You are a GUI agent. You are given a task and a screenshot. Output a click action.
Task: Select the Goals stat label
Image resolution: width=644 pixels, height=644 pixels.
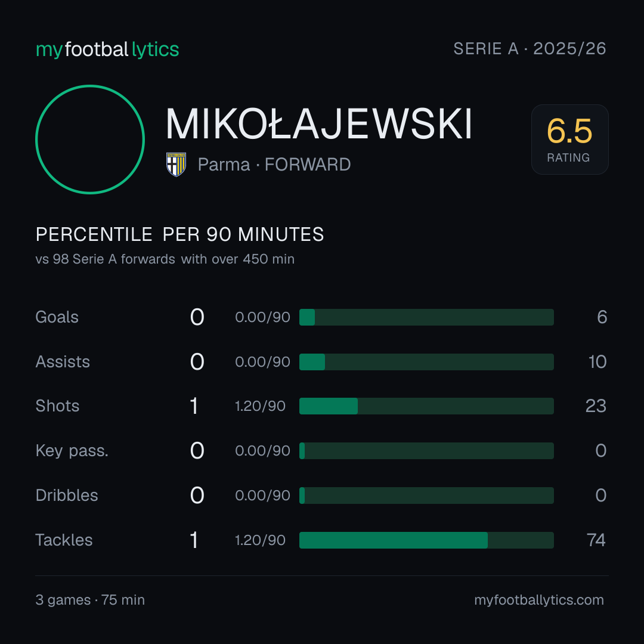(57, 317)
